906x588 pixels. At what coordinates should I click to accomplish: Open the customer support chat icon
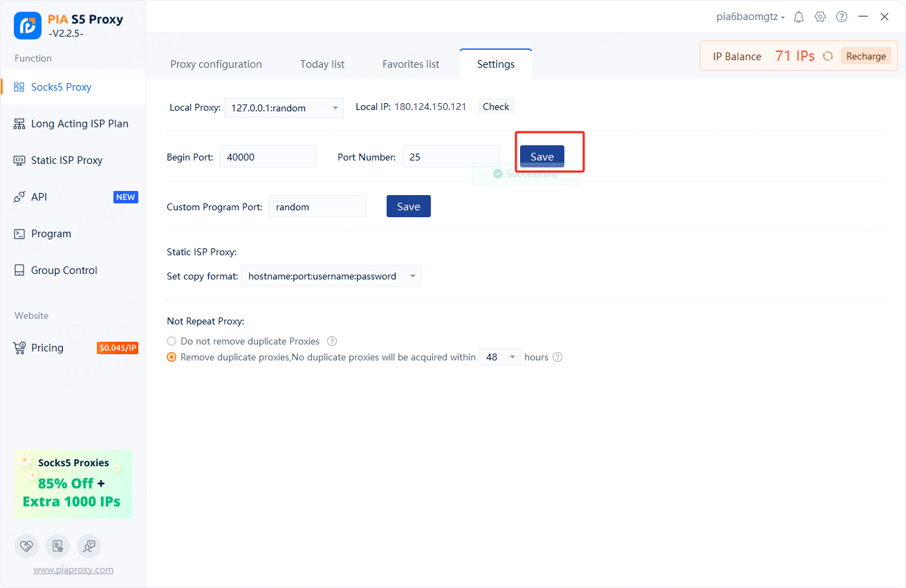pos(89,546)
